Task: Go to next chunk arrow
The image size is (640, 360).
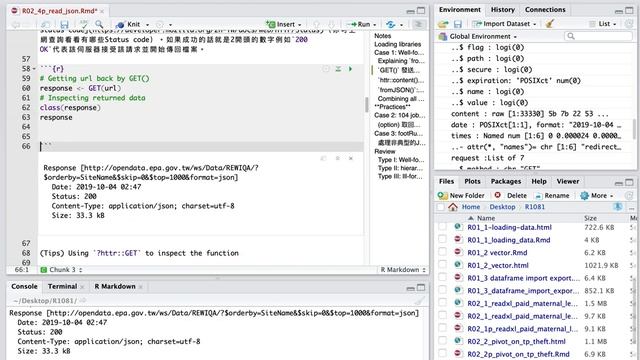Action: [x=331, y=24]
